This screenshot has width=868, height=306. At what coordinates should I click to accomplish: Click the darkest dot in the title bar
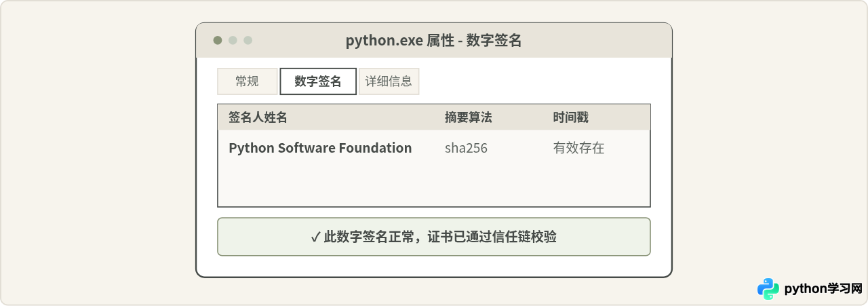(x=218, y=40)
